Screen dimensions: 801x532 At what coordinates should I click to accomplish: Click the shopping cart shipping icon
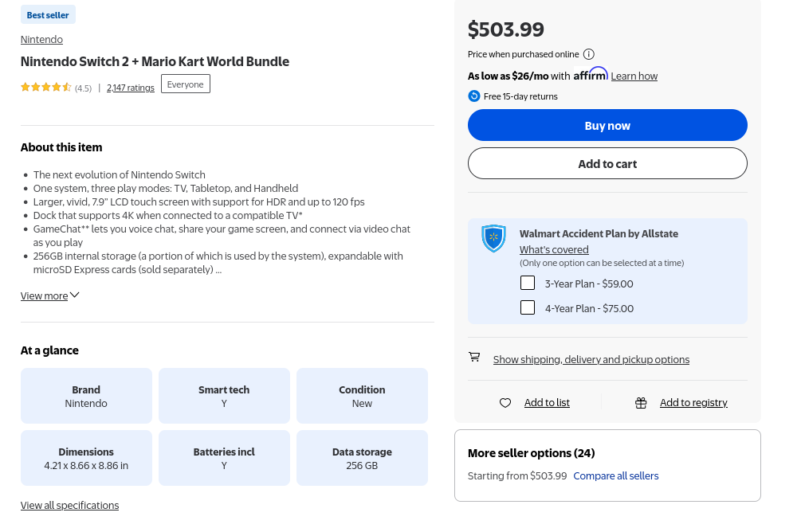(474, 357)
